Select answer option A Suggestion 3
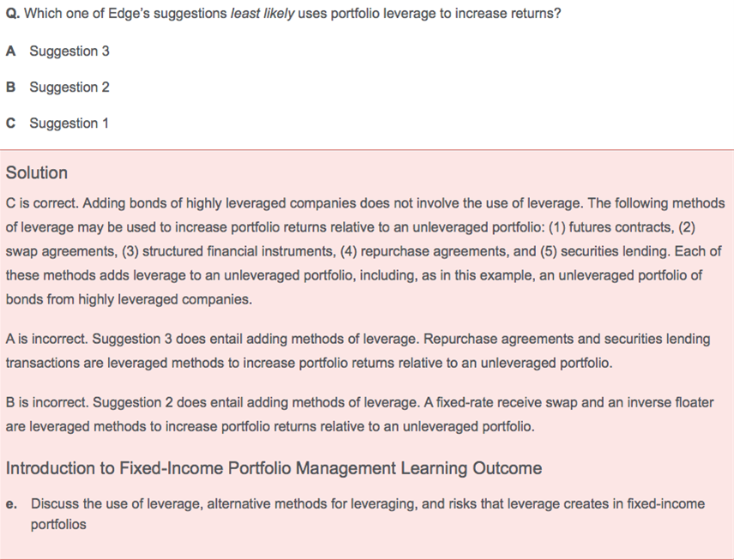The width and height of the screenshot is (734, 560). [x=57, y=51]
